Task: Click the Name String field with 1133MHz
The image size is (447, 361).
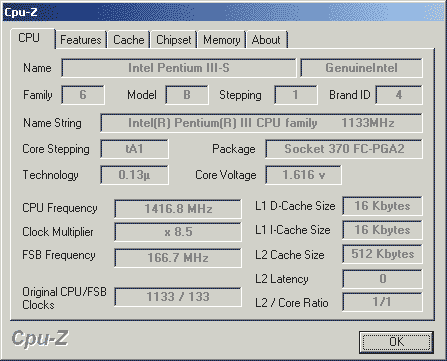Action: pos(261,123)
